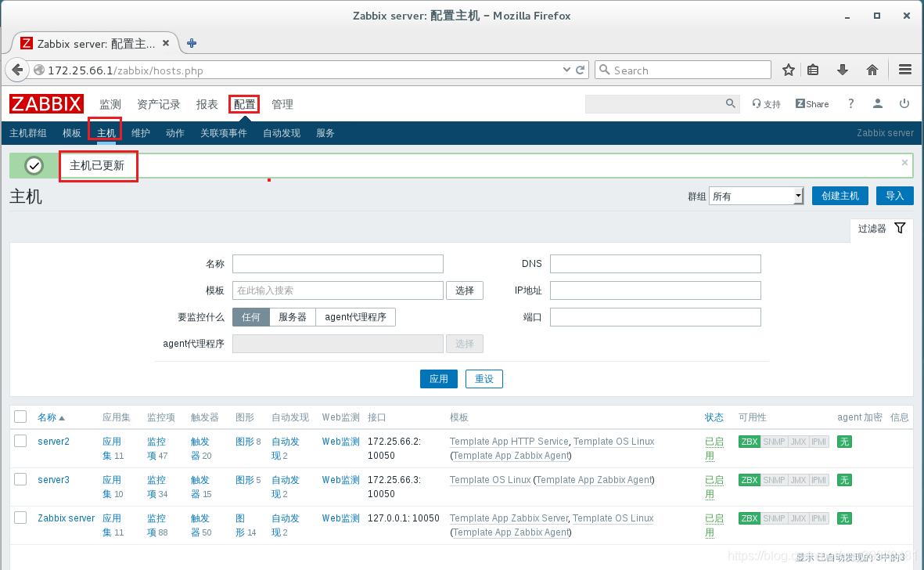The width and height of the screenshot is (924, 570).
Task: Click the 模板 search input field
Action: click(338, 290)
